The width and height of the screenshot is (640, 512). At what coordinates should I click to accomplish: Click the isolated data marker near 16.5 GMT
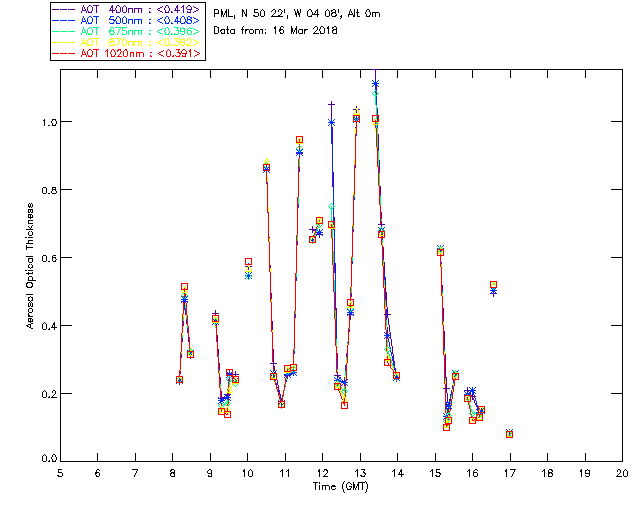pos(493,286)
